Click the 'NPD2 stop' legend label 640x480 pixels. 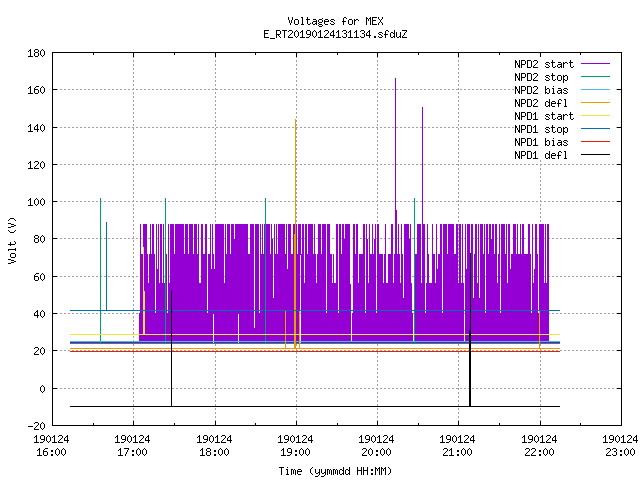(x=541, y=77)
